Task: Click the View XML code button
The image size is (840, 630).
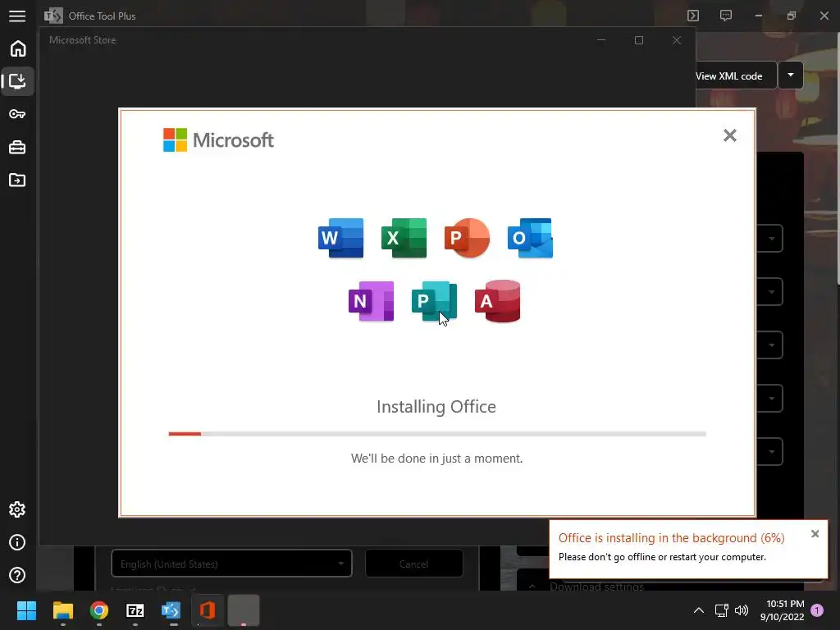Action: tap(736, 75)
